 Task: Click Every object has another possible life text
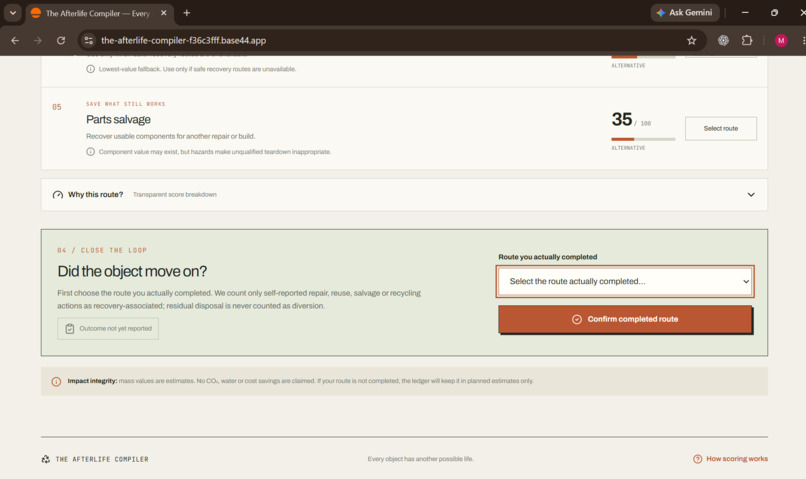[420, 459]
